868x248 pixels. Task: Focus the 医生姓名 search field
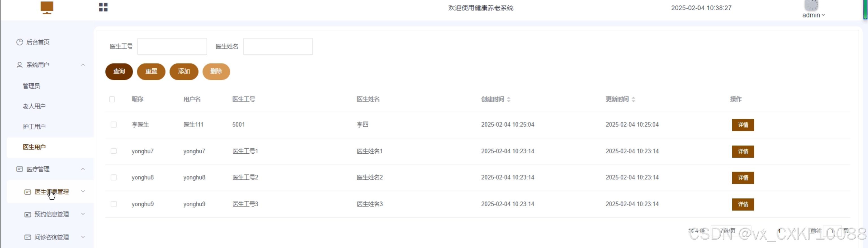[x=278, y=46]
